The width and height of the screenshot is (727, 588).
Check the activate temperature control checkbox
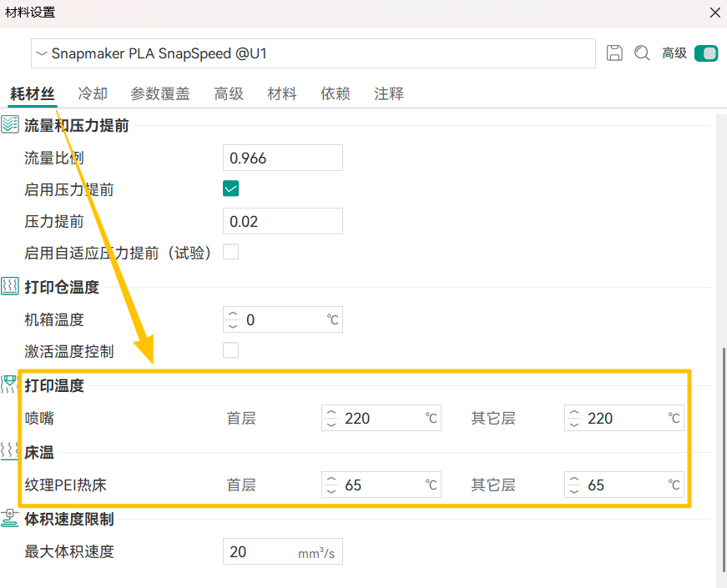(x=231, y=350)
